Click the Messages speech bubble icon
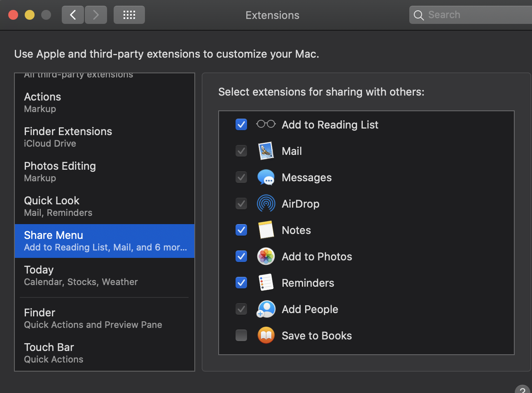 point(266,177)
